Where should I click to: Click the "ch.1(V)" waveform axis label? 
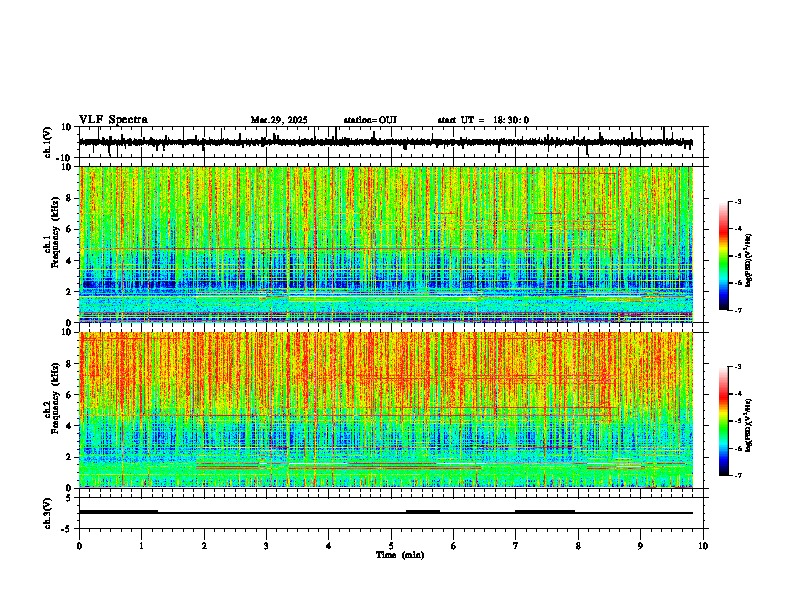(48, 142)
